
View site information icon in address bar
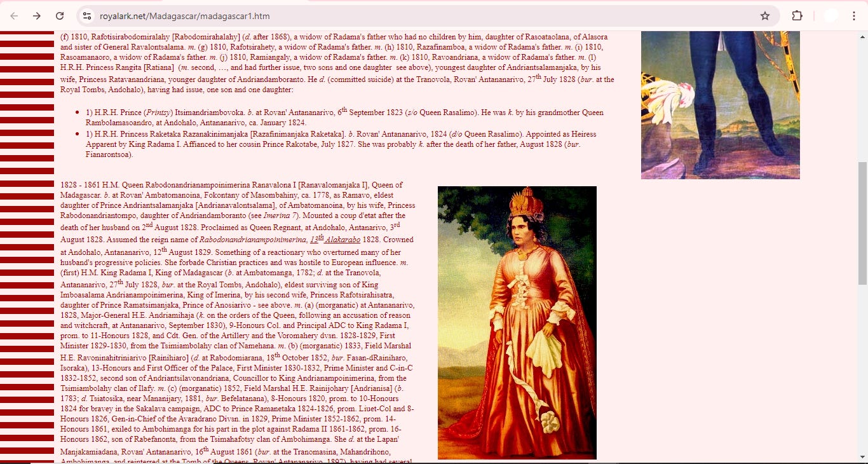pyautogui.click(x=88, y=16)
